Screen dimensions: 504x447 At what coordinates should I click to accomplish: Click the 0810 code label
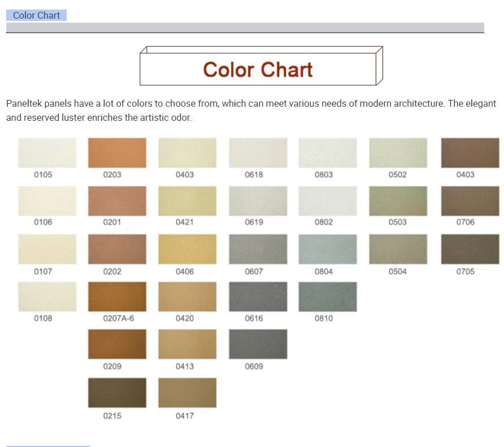[324, 318]
